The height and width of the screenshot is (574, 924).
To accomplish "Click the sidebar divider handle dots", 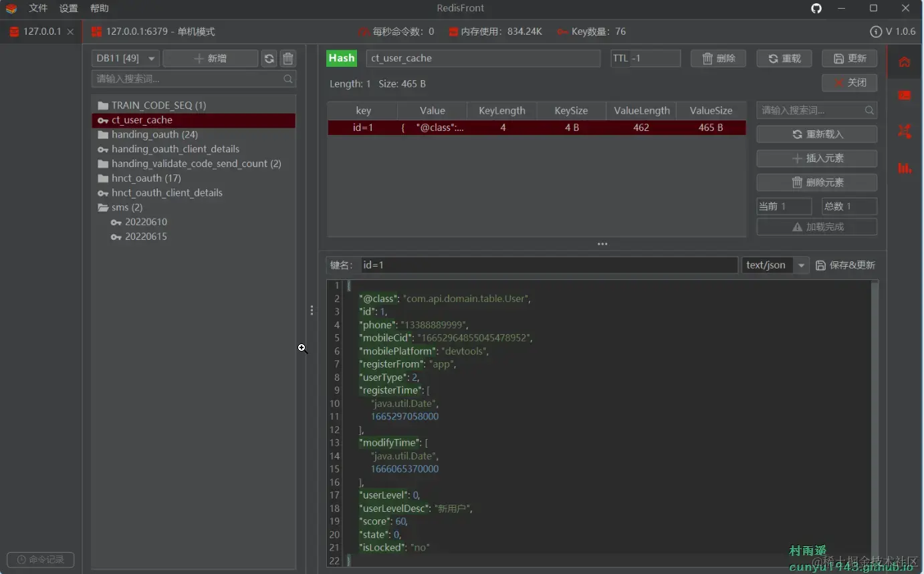I will [x=312, y=311].
